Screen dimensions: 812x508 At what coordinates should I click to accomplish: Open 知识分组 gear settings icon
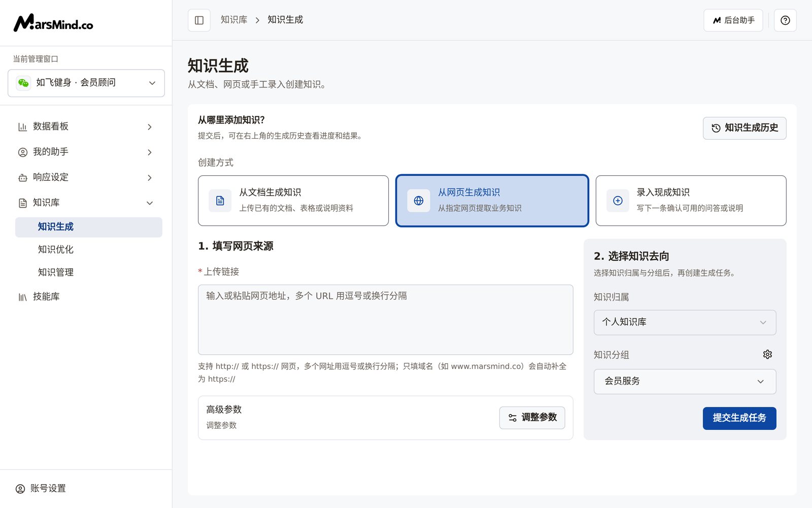pos(767,355)
